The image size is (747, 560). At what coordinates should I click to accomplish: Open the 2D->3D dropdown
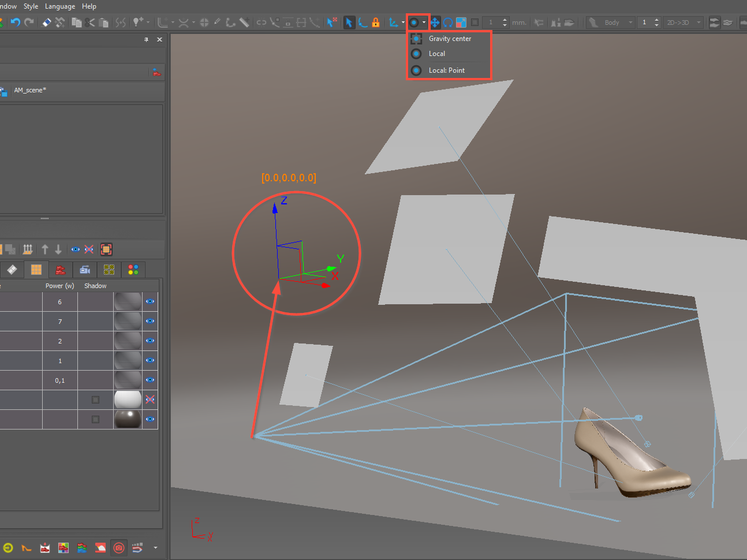tap(683, 23)
